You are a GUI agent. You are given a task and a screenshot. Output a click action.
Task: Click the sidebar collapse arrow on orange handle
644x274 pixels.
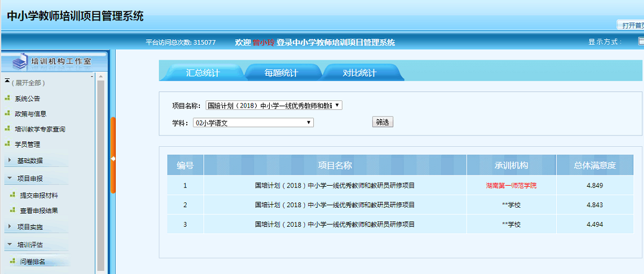click(x=113, y=158)
